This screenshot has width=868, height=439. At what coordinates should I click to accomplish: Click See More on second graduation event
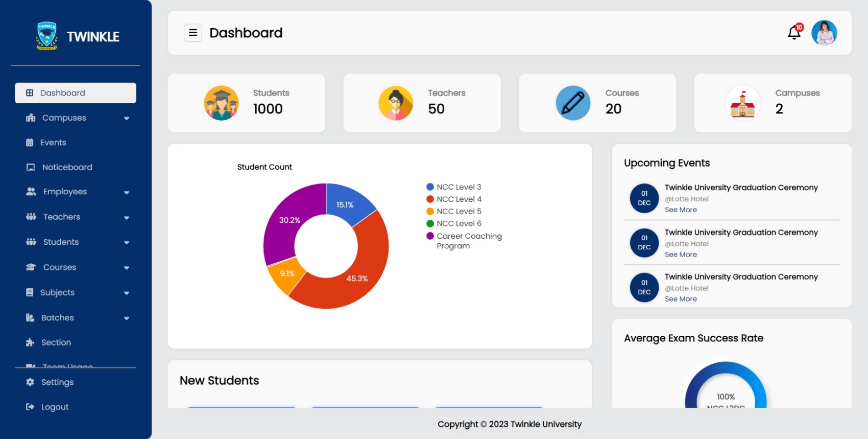pos(681,255)
